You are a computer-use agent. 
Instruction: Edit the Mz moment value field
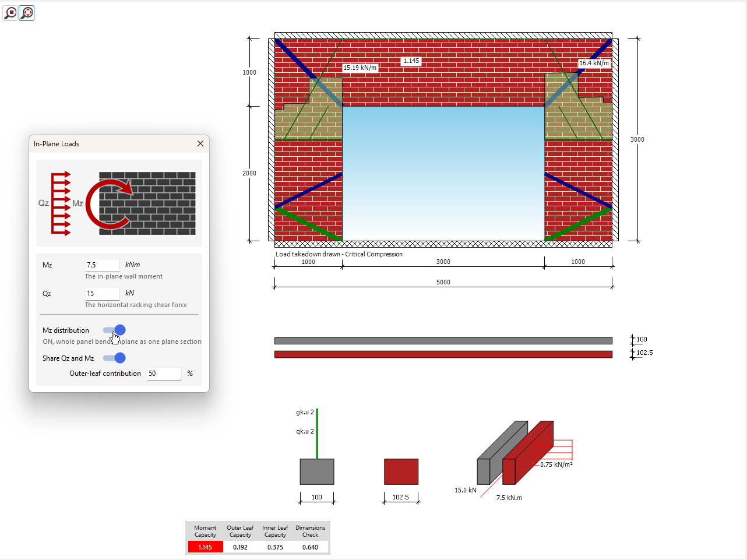[102, 265]
